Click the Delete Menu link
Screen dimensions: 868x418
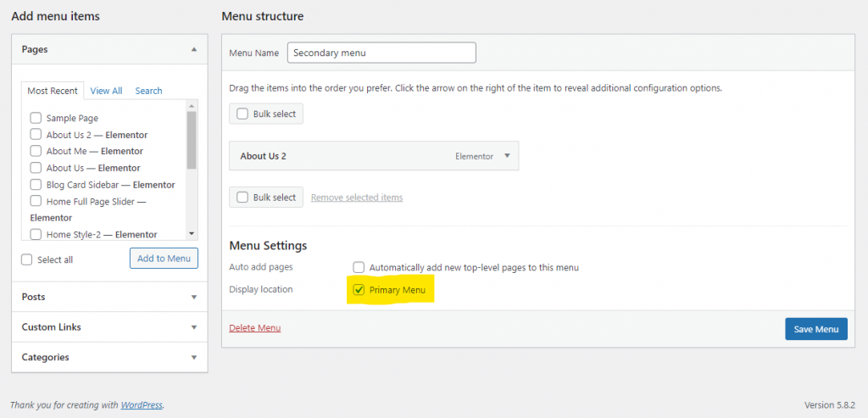pyautogui.click(x=254, y=328)
